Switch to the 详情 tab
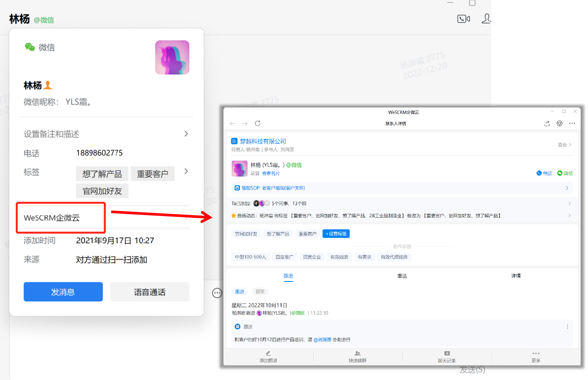The height and width of the screenshot is (380, 588). coord(516,276)
